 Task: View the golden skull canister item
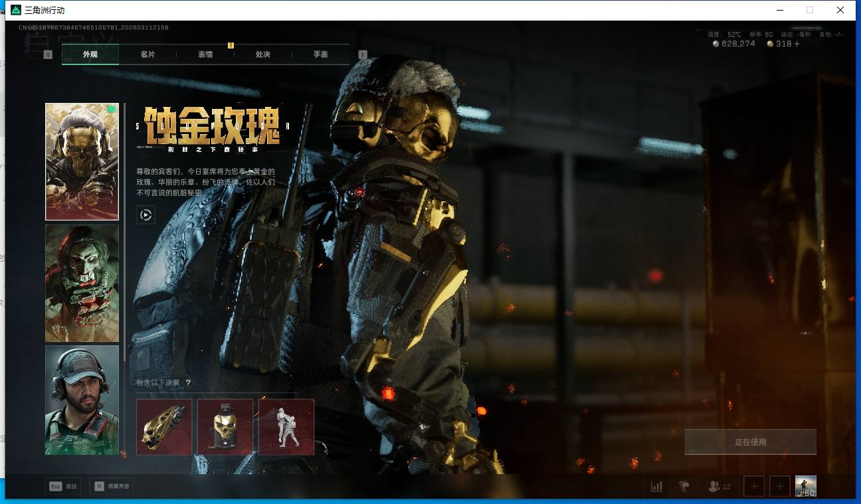pos(225,427)
